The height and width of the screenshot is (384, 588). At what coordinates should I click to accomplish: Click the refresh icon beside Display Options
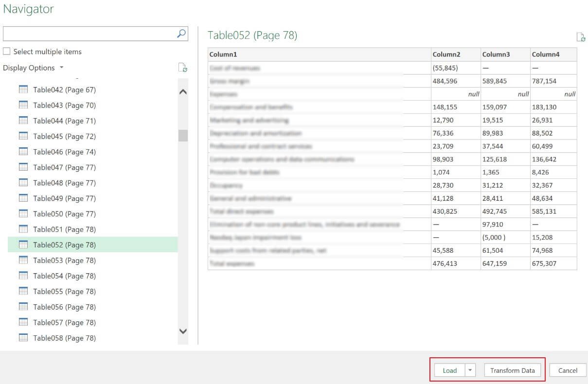click(x=182, y=68)
